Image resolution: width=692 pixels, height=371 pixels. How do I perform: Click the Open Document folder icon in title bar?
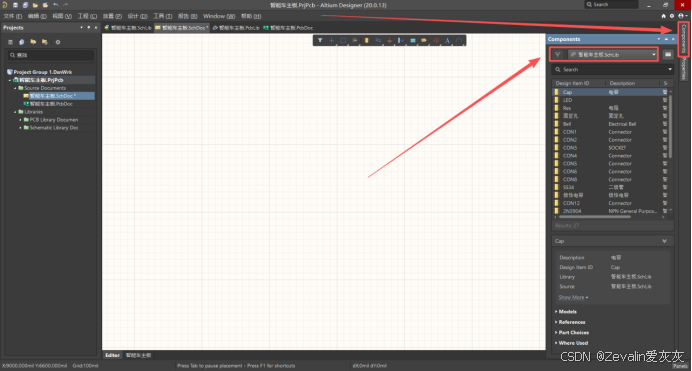35,5
